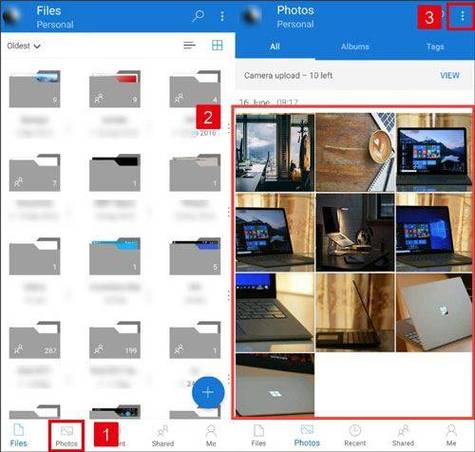
Task: Select the Albums tab
Action: coord(355,46)
